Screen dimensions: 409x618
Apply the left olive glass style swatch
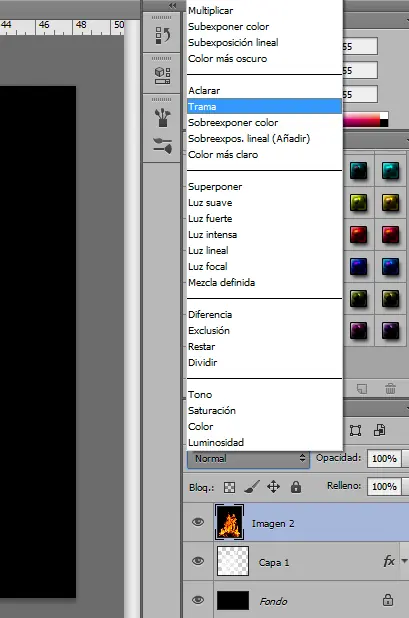point(359,298)
